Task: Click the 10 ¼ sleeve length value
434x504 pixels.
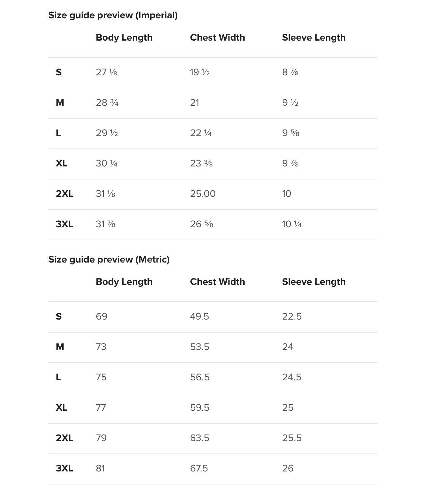Action: click(292, 224)
